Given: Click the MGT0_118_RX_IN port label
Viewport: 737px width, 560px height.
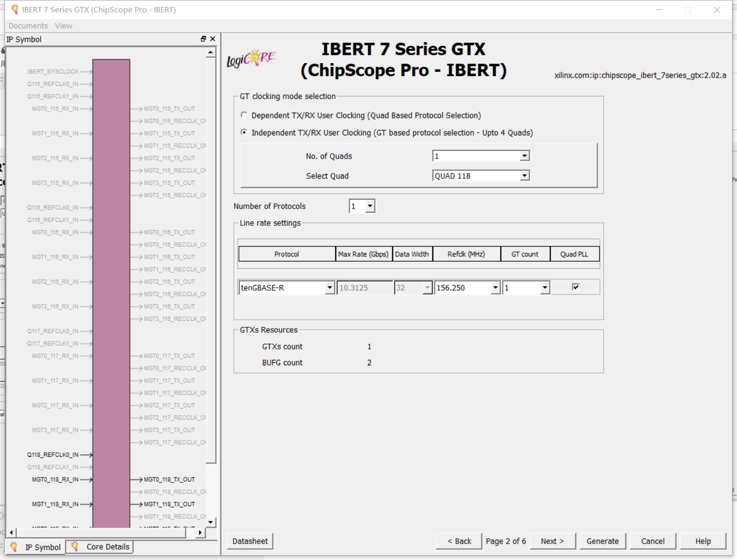Looking at the screenshot, I should click(55, 479).
